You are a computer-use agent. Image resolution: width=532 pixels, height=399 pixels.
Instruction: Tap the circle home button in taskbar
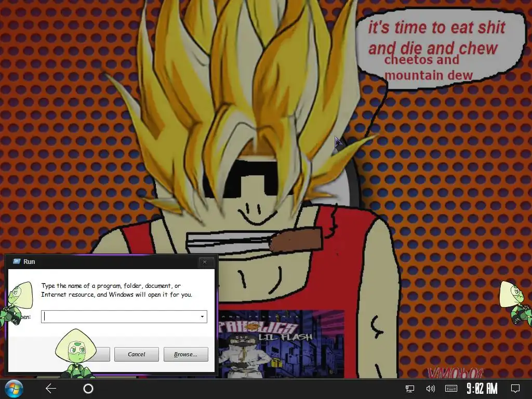[88, 389]
